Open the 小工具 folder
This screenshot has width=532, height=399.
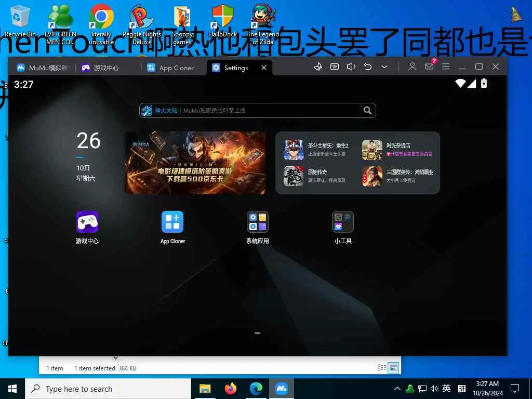(x=343, y=222)
